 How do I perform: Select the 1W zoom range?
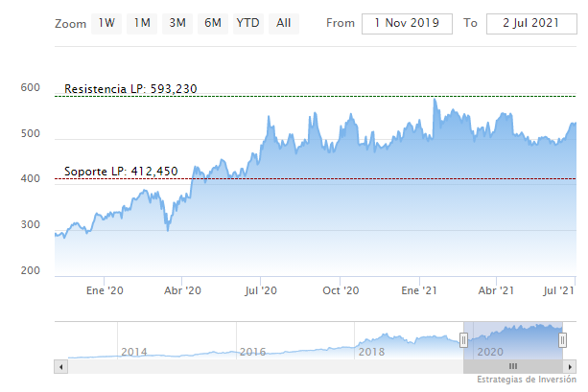[x=107, y=22]
